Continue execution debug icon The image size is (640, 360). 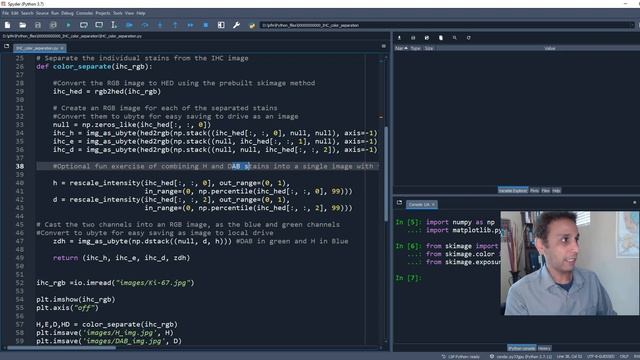pyautogui.click(x=191, y=25)
